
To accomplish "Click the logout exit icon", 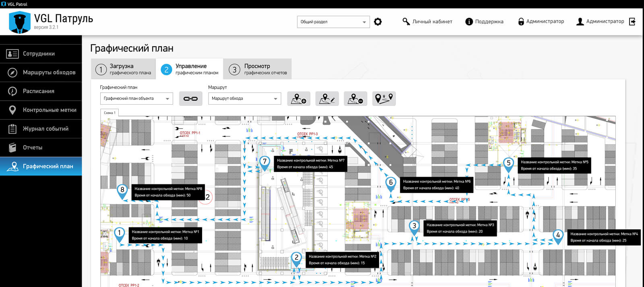I will 632,22.
